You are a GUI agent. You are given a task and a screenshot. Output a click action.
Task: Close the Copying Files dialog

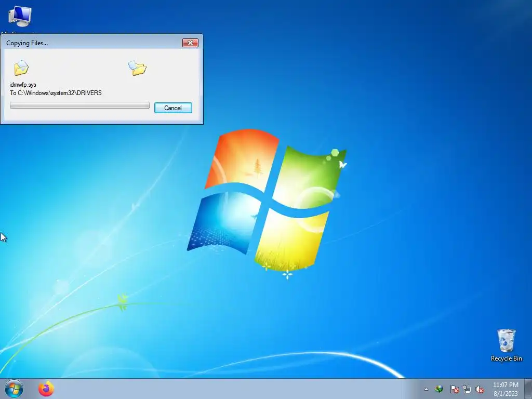coord(190,43)
